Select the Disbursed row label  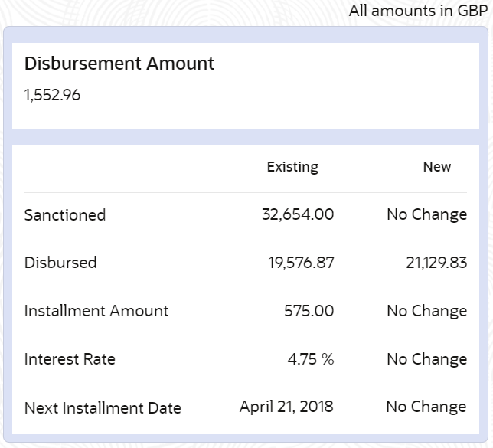(60, 263)
